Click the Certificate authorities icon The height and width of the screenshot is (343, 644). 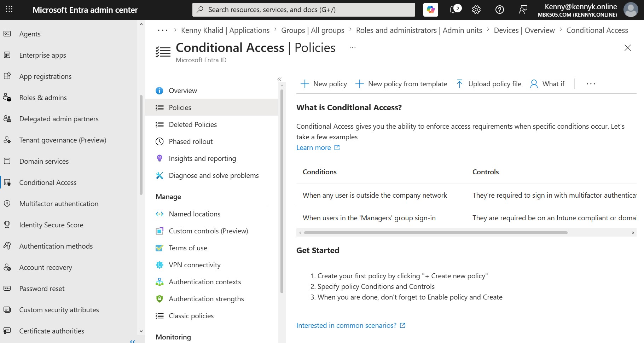[x=7, y=331]
